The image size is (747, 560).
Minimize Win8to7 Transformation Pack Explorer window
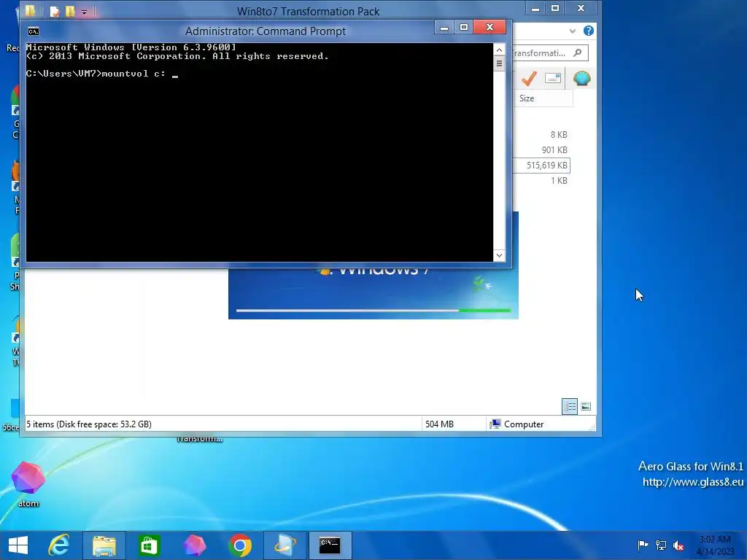tap(535, 9)
